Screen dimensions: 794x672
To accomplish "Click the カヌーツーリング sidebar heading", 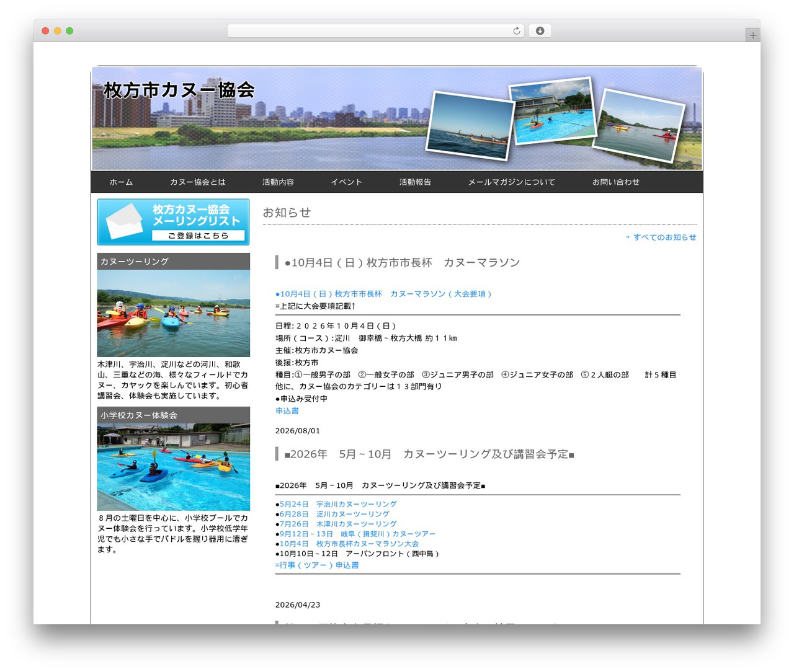I will coord(174,262).
